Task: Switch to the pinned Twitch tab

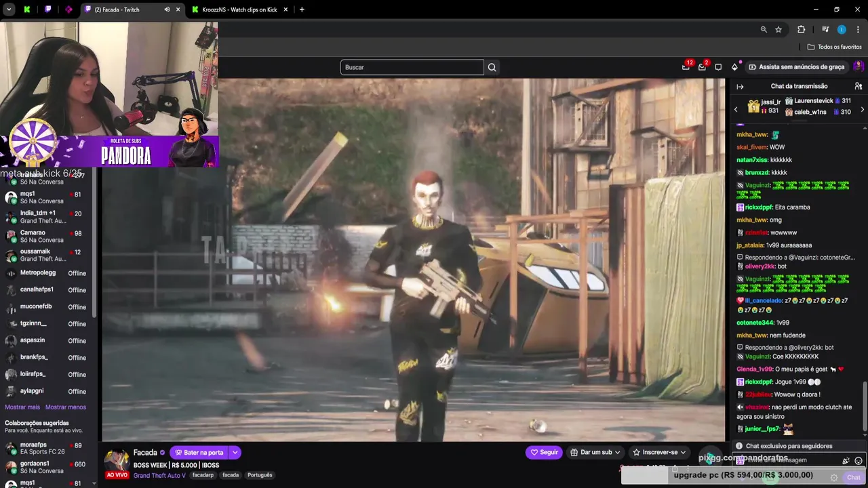Action: [x=47, y=9]
